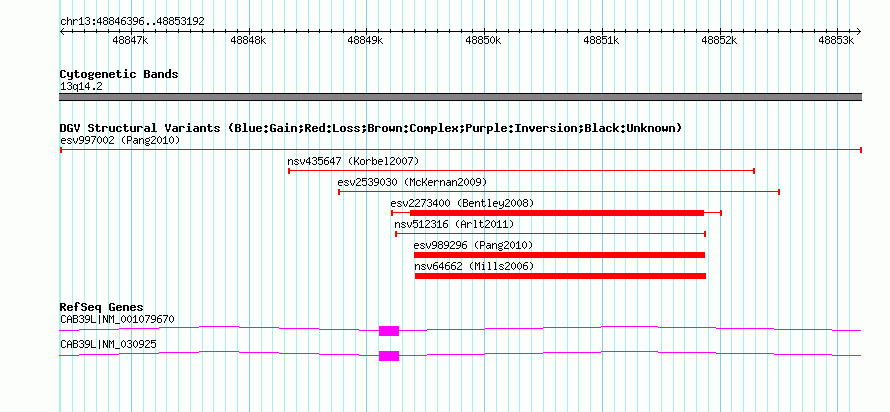Click the Cytogenetic Bands track title
This screenshot has width=890, height=412.
coord(119,74)
